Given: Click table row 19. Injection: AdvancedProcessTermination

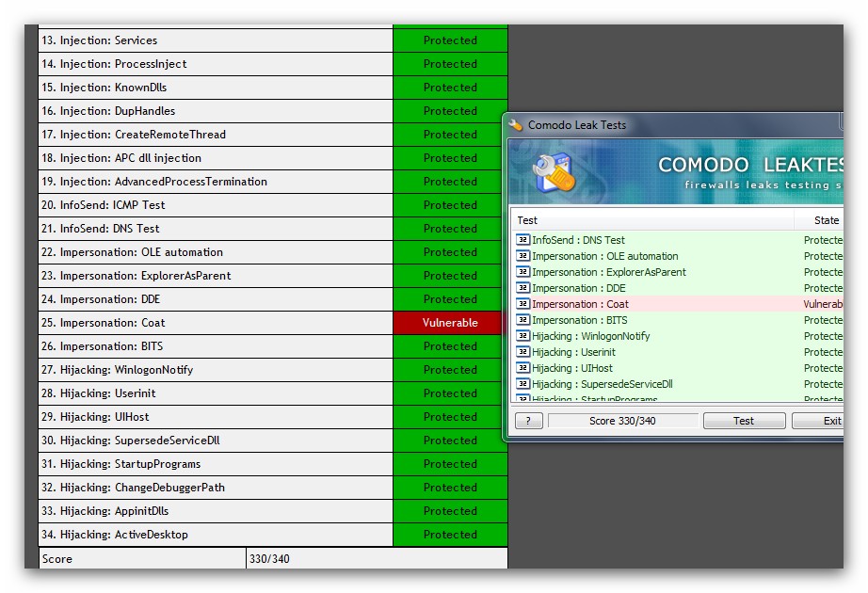Looking at the screenshot, I should click(x=273, y=182).
